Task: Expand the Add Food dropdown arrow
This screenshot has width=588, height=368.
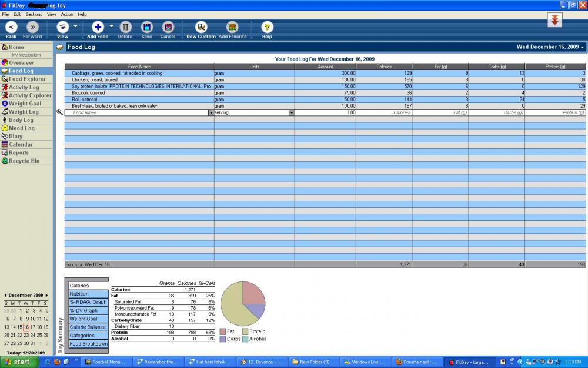Action: pos(111,26)
